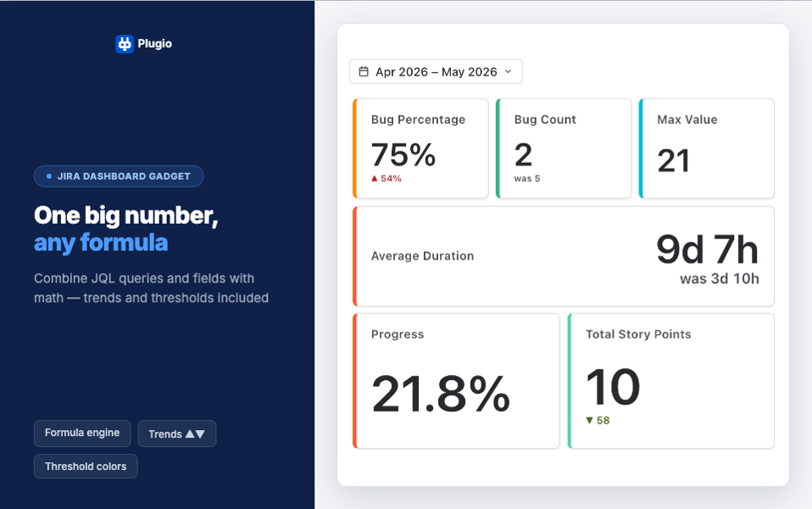The height and width of the screenshot is (509, 812).
Task: Click the calendar icon in date selector
Action: 364,71
